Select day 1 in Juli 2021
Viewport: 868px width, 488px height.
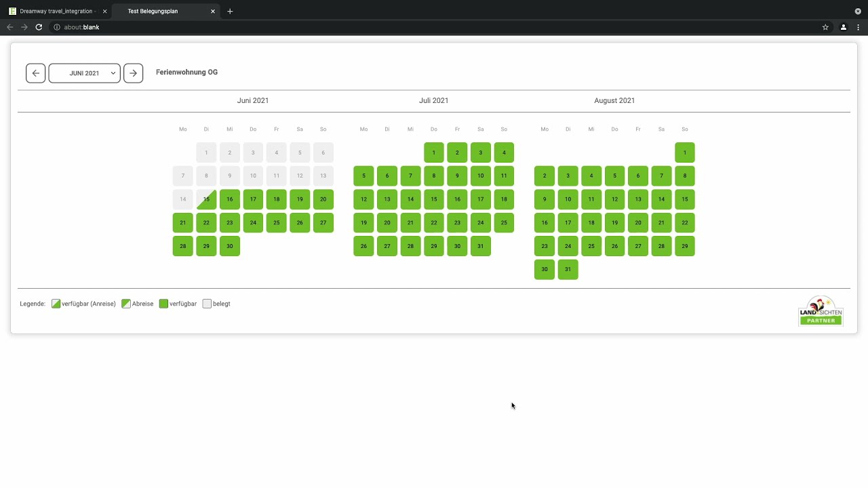click(434, 152)
